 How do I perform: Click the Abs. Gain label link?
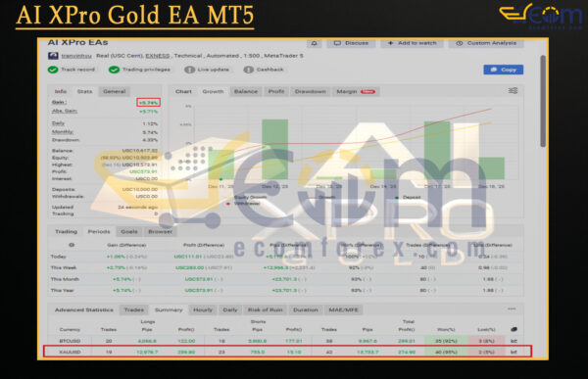pyautogui.click(x=65, y=111)
